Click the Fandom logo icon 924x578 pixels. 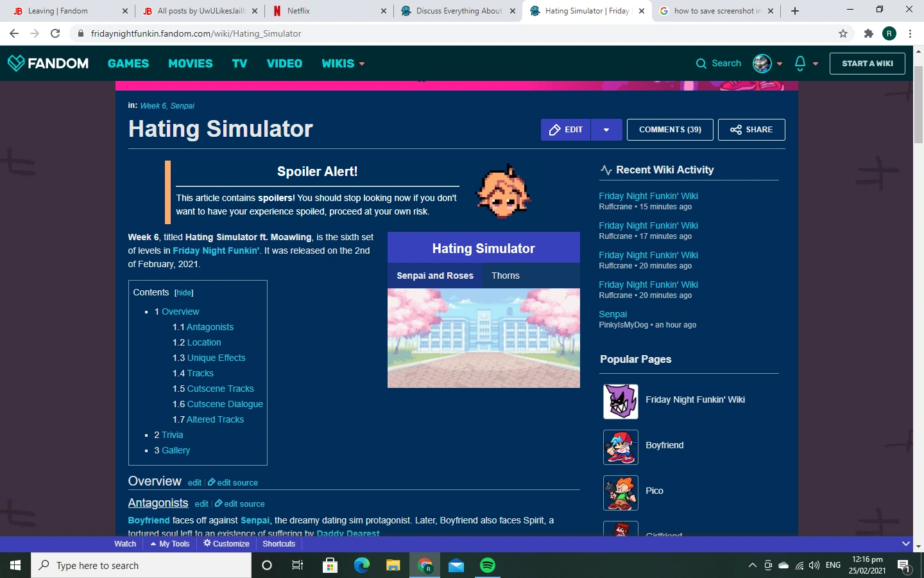pos(15,63)
